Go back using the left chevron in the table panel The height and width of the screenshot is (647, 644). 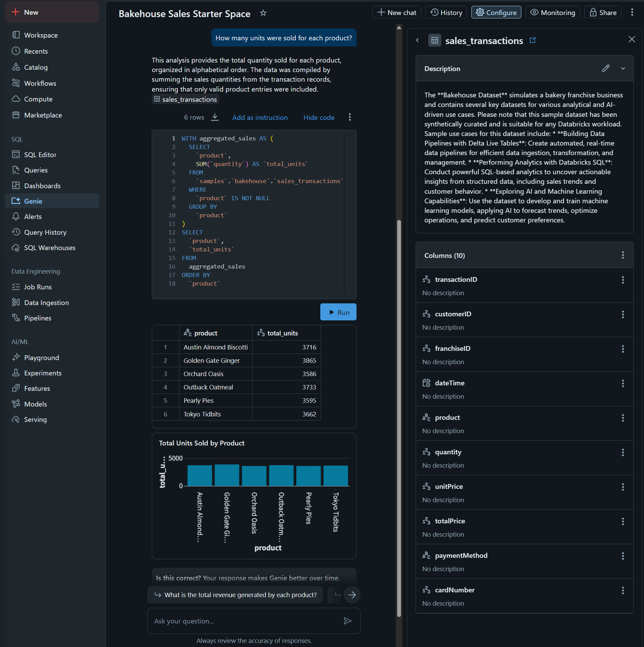417,40
